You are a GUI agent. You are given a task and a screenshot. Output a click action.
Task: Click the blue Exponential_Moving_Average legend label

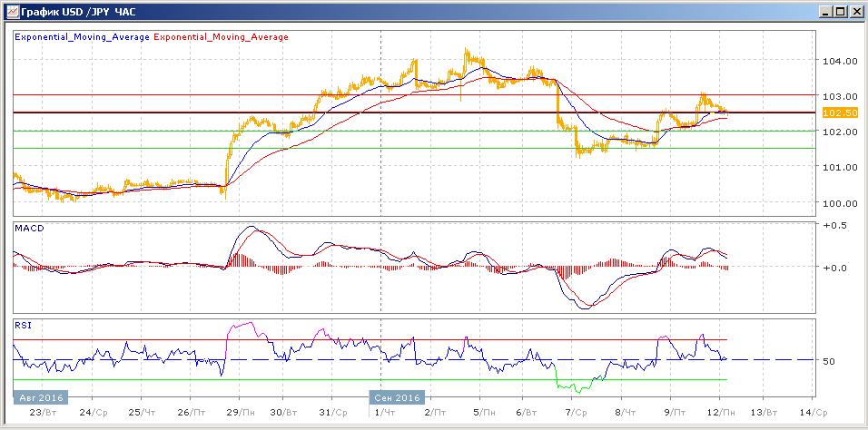(x=82, y=37)
